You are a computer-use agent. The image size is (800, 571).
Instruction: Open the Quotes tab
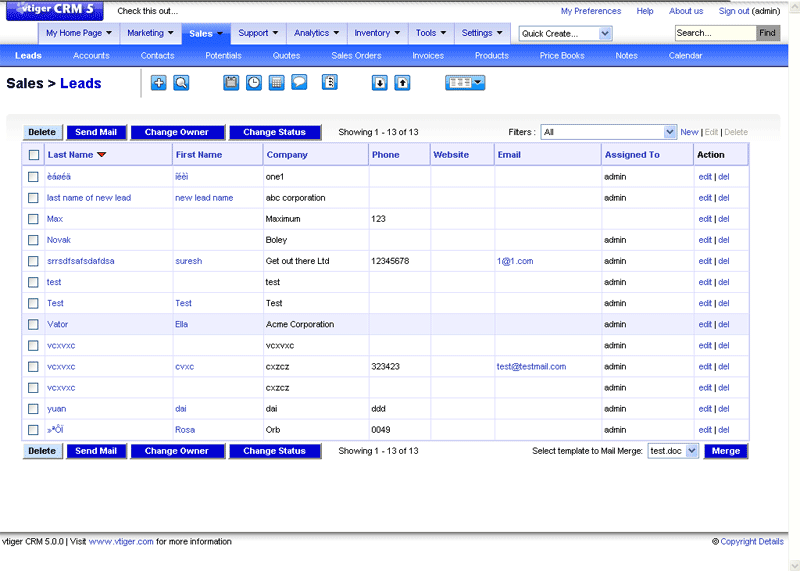[x=286, y=56]
